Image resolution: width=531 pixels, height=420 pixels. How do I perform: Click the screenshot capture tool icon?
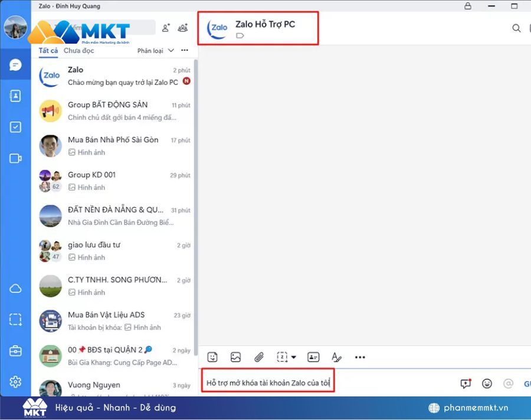point(282,357)
